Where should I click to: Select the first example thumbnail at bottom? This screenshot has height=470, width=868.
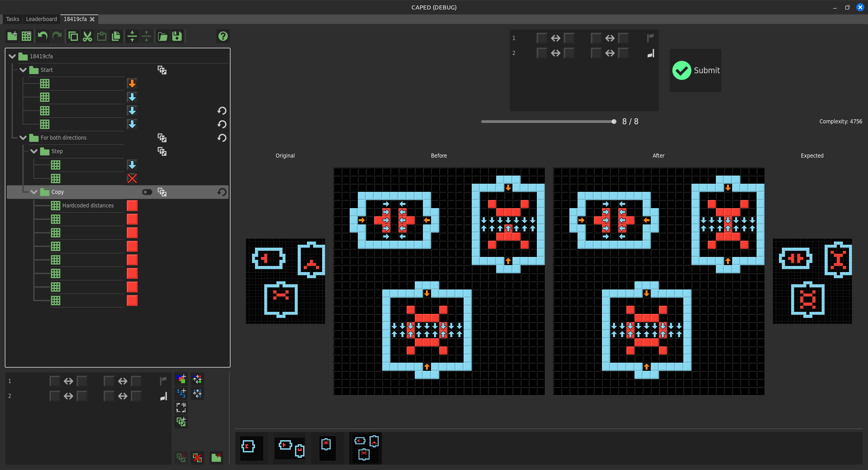pyautogui.click(x=251, y=448)
